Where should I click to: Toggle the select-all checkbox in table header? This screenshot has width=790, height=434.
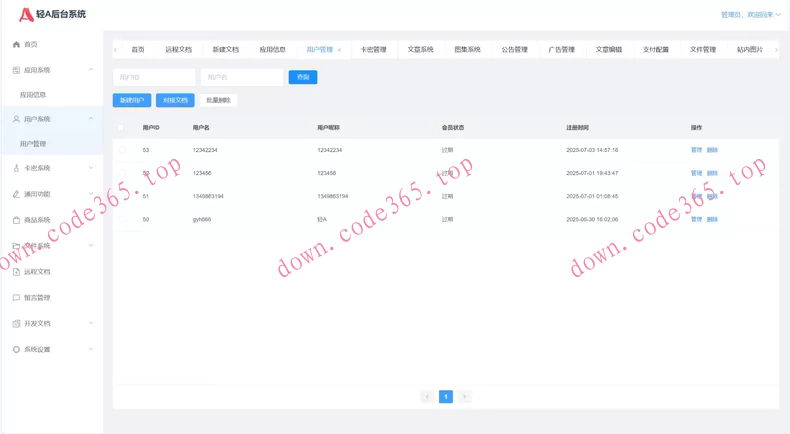[121, 128]
